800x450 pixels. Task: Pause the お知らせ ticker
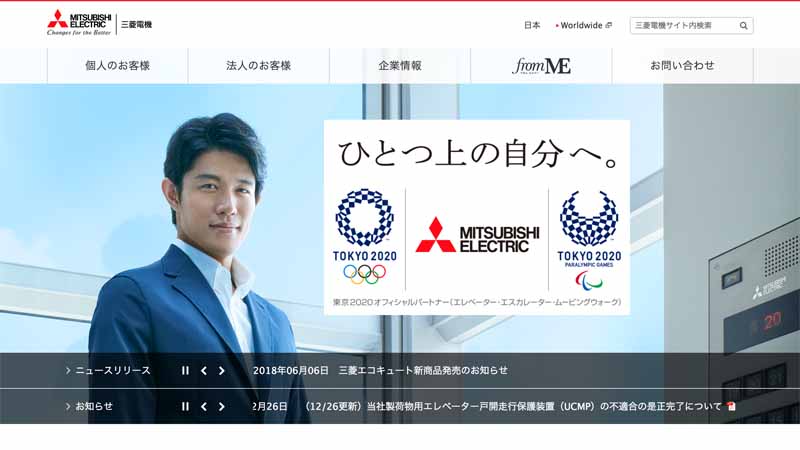point(185,407)
